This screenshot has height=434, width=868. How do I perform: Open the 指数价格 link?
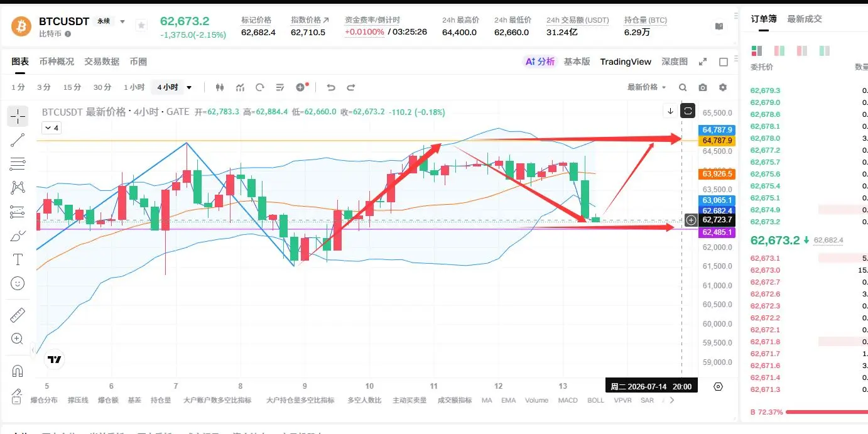(x=310, y=20)
